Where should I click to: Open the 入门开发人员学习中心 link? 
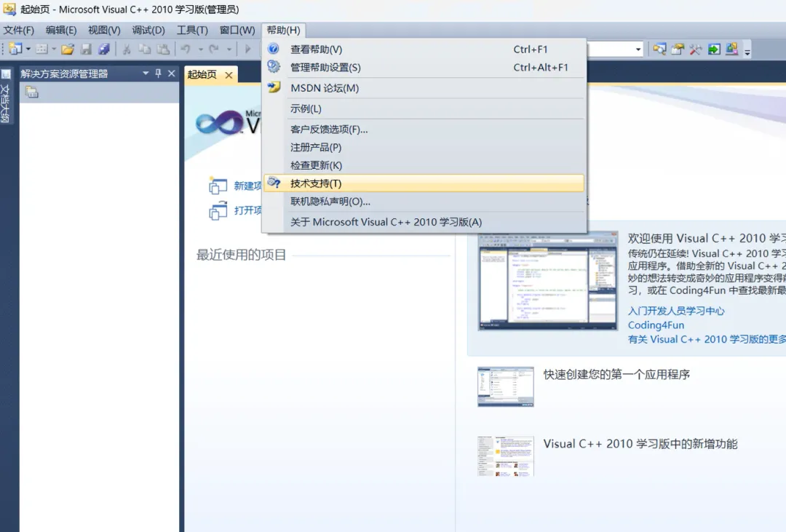coord(676,311)
